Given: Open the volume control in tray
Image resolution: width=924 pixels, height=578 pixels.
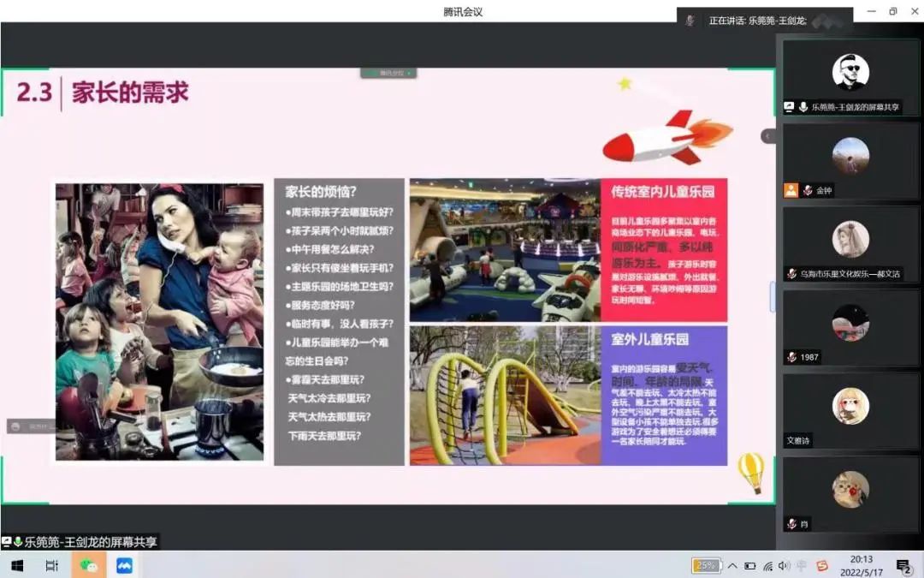Looking at the screenshot, I should click(x=784, y=565).
